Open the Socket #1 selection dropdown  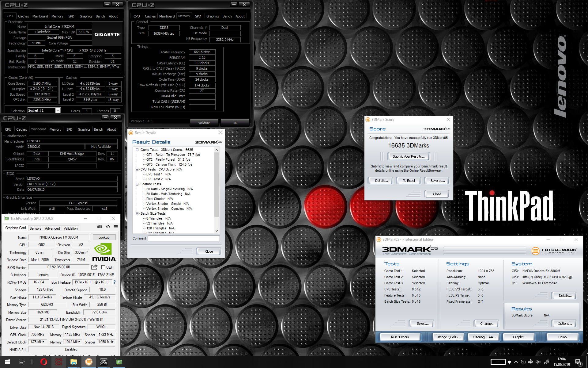58,111
